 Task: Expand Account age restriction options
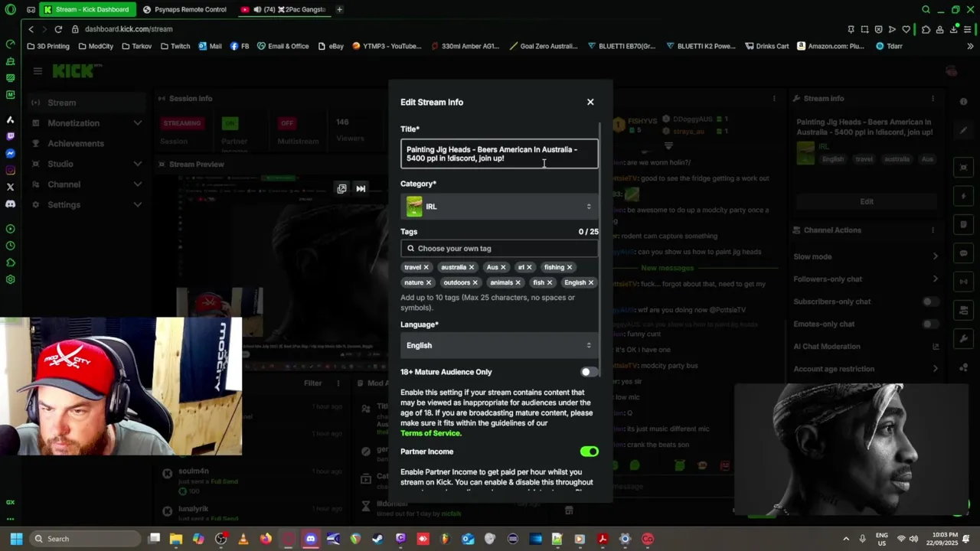[x=935, y=369]
